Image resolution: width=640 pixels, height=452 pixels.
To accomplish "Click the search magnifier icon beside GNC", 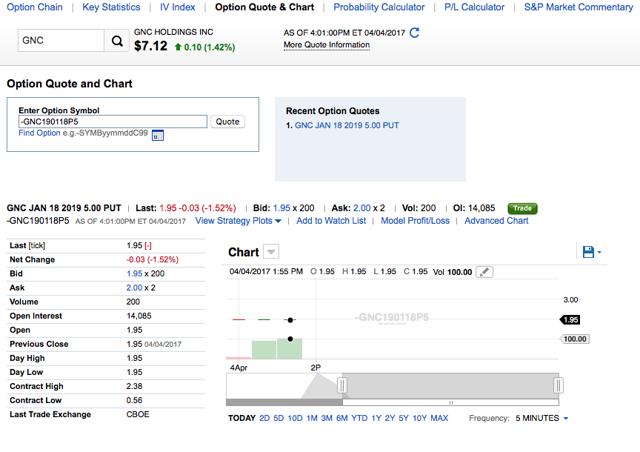I will coord(117,40).
